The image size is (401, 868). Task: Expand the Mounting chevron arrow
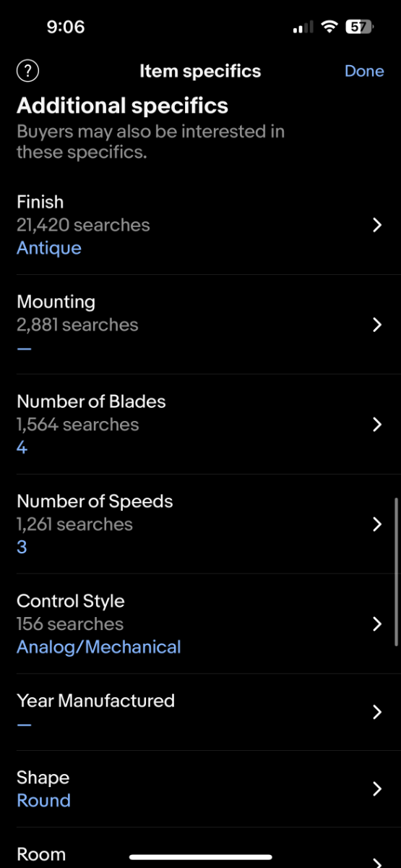click(376, 325)
